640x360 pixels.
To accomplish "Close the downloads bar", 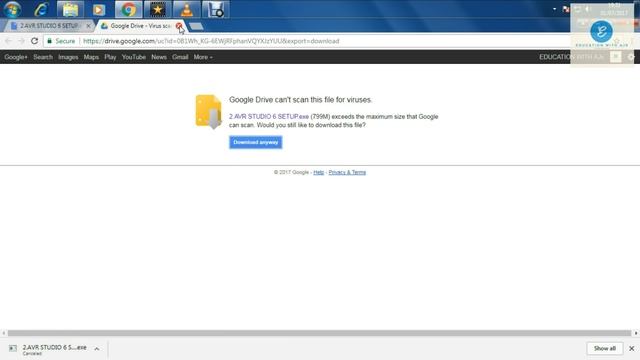I will [631, 349].
